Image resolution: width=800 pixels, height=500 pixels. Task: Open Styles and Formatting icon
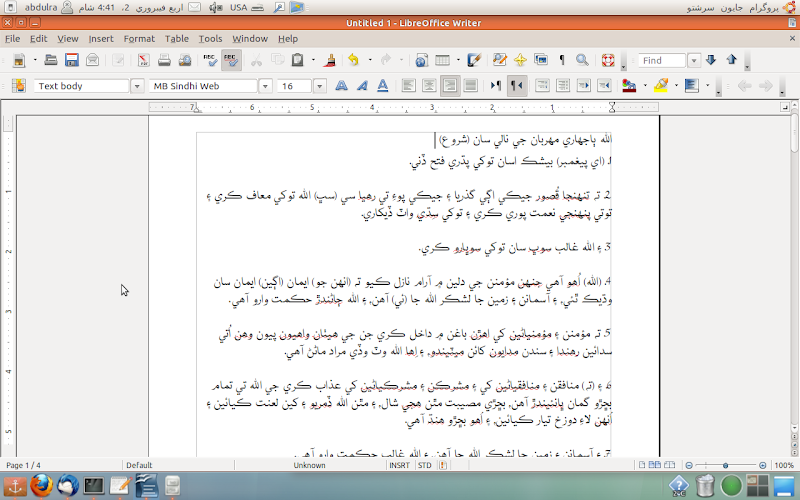[19, 86]
